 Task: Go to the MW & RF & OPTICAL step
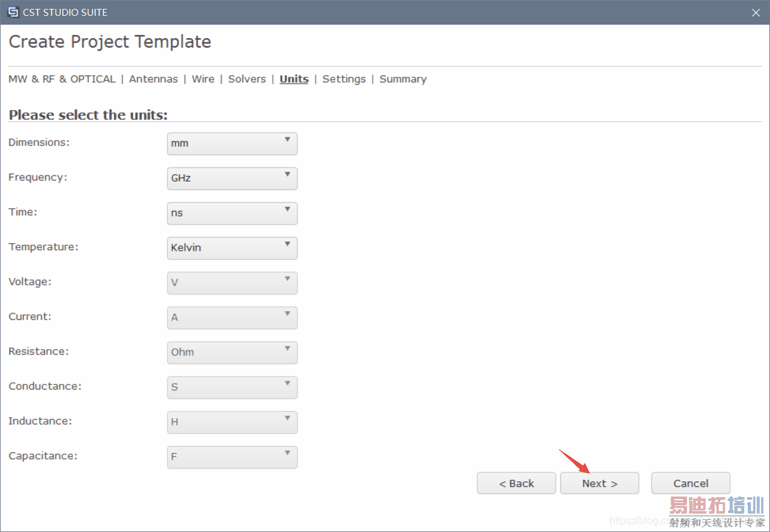62,79
